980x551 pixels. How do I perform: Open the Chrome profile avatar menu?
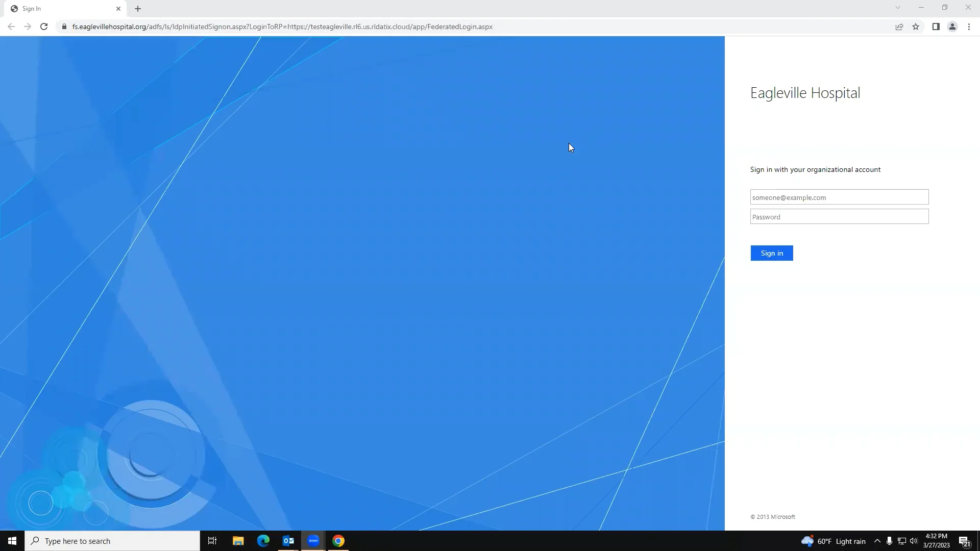pos(952,27)
